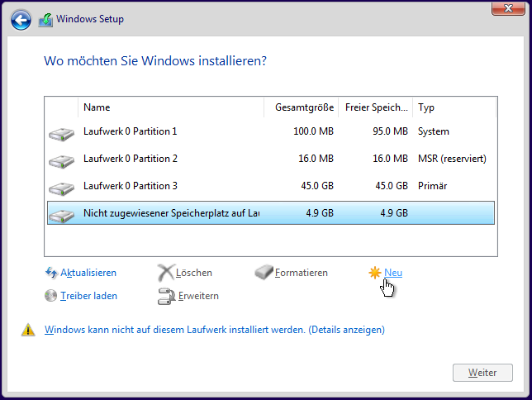Click the Löschen X icon

(165, 273)
